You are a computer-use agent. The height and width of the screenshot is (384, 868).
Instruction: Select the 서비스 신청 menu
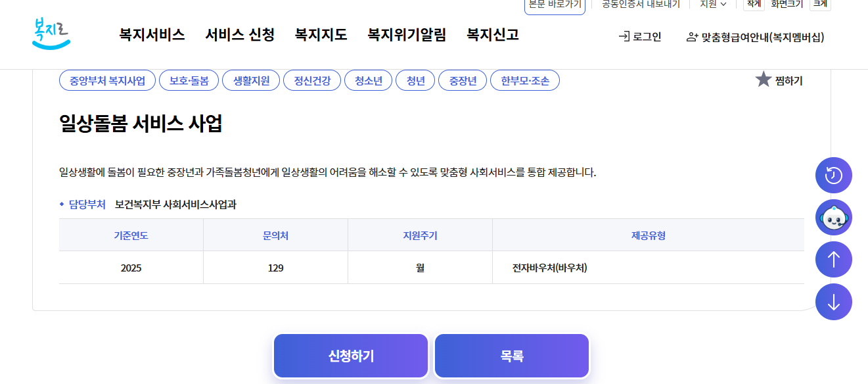pos(241,34)
